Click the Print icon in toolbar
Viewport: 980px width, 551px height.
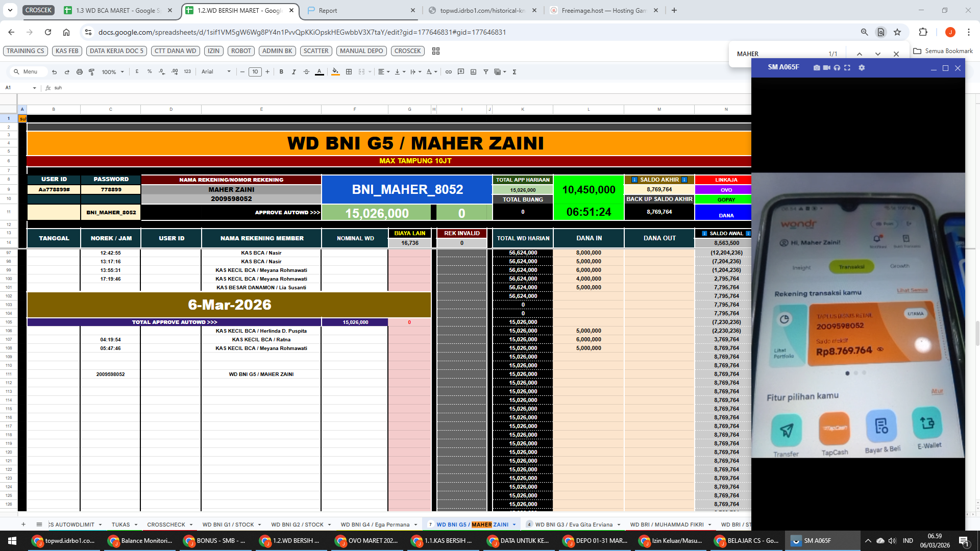(x=79, y=72)
